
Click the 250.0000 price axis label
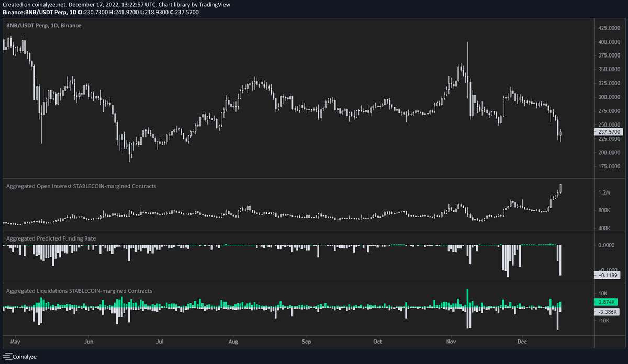610,125
